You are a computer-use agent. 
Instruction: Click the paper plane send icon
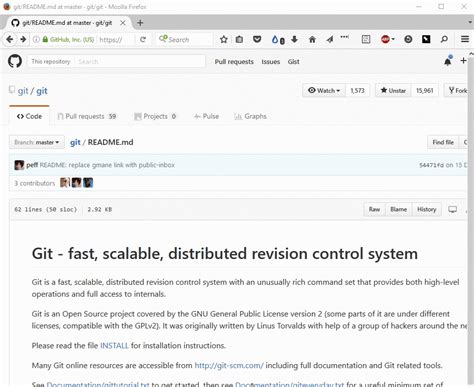tap(330, 39)
